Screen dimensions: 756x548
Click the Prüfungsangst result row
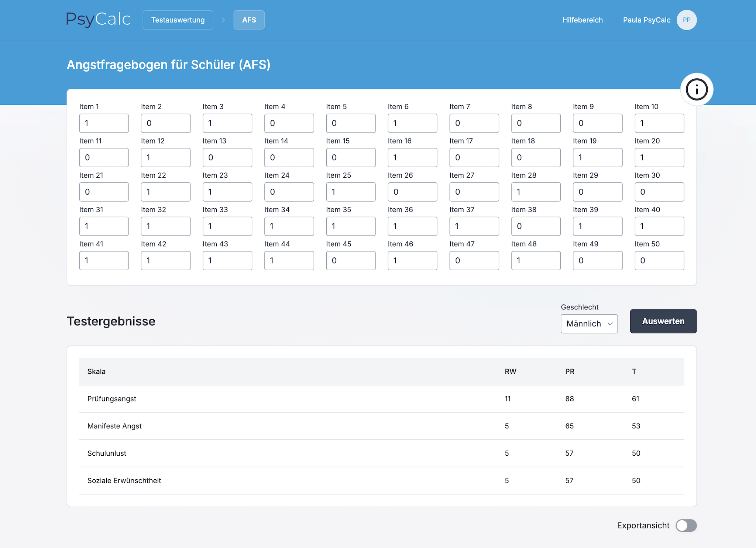coord(381,399)
